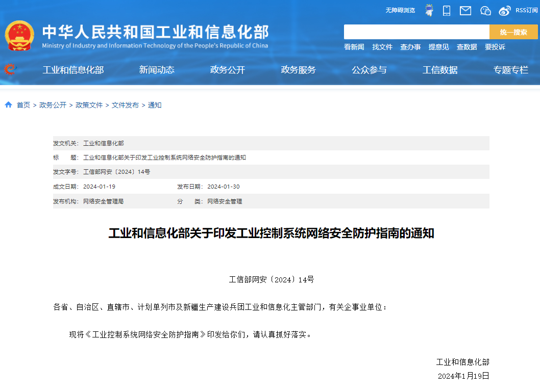Focus the site search input field
This screenshot has height=392, width=540.
[416, 32]
